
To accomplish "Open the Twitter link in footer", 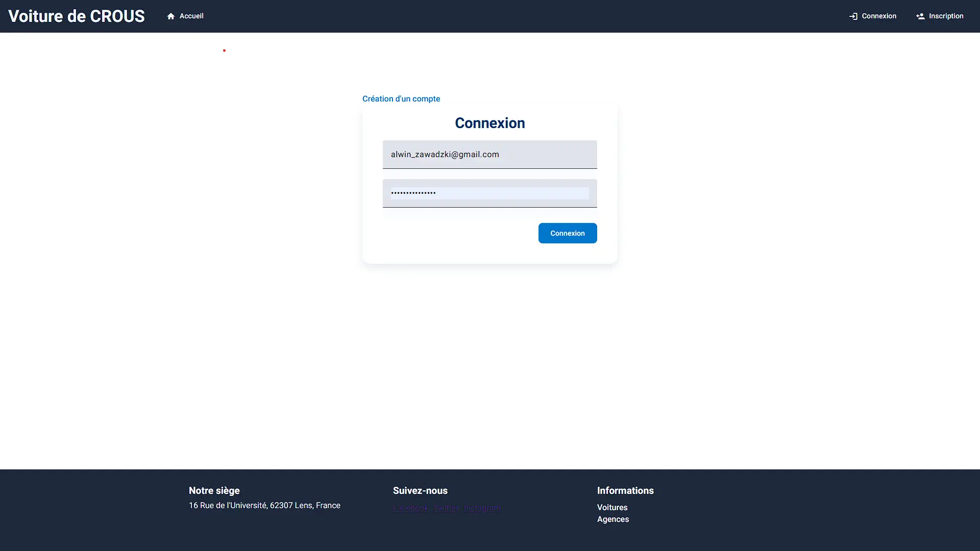I will (x=446, y=508).
